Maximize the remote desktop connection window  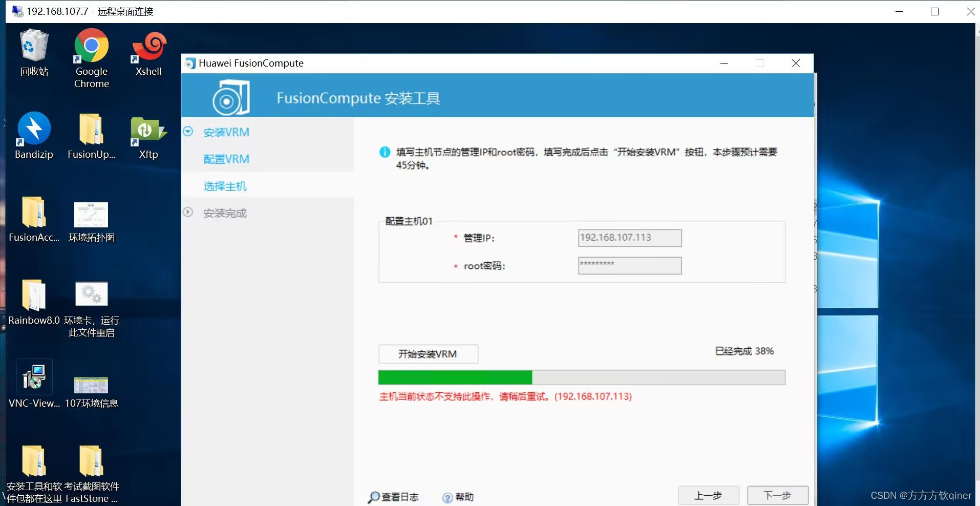[934, 11]
